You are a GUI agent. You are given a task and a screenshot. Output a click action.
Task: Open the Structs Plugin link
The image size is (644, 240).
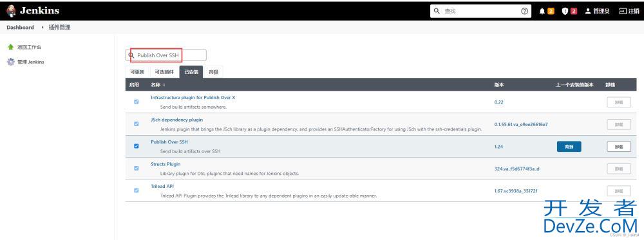point(166,164)
